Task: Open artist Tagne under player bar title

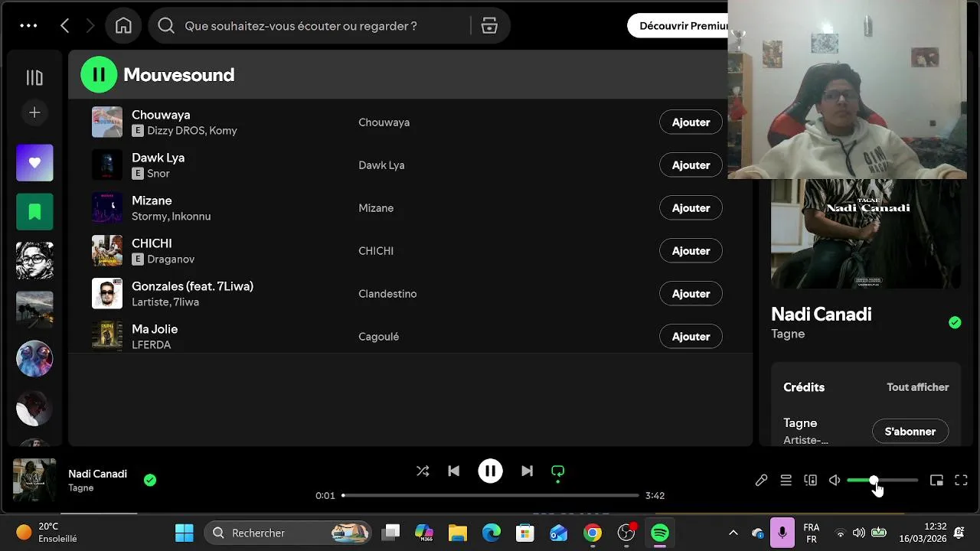Action: [x=80, y=488]
